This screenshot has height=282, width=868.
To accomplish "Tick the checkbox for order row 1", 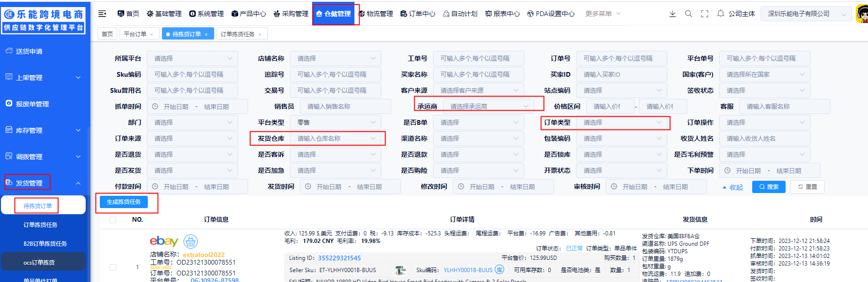I will coord(113,267).
